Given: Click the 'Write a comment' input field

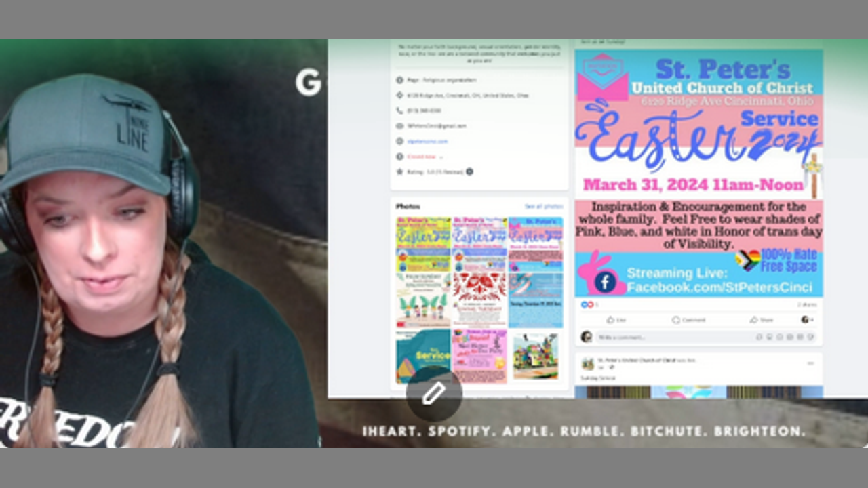Looking at the screenshot, I should [671, 337].
